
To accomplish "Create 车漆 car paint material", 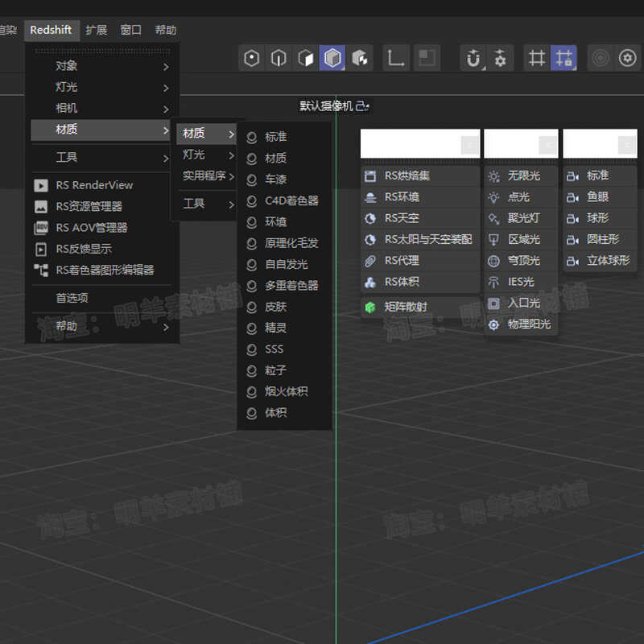I will tap(284, 180).
